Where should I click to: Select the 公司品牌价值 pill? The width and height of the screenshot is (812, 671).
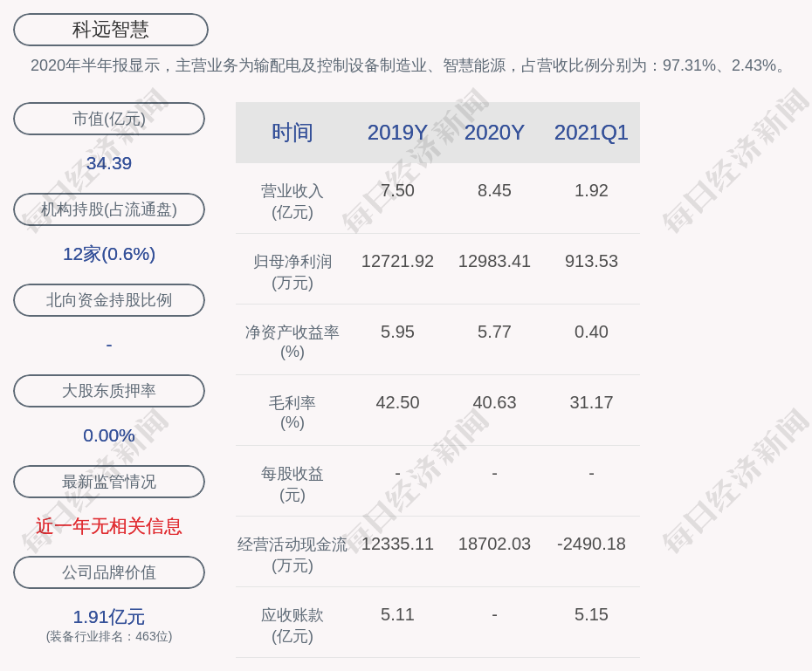pos(109,572)
